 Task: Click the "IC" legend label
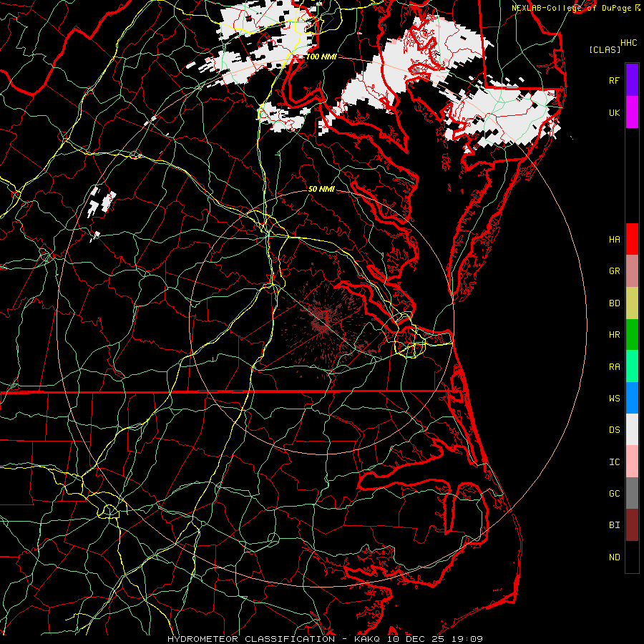point(614,462)
